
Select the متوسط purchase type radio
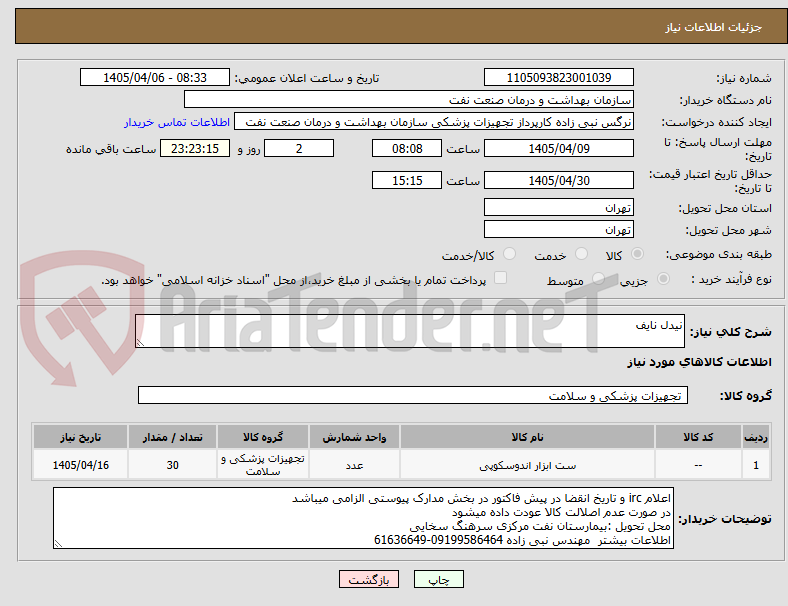[x=598, y=279]
